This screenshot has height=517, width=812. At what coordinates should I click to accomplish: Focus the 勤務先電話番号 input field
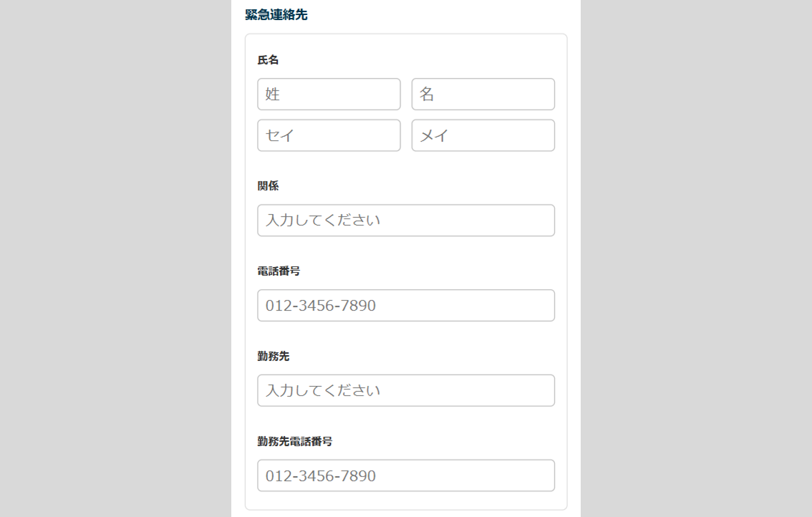[406, 475]
